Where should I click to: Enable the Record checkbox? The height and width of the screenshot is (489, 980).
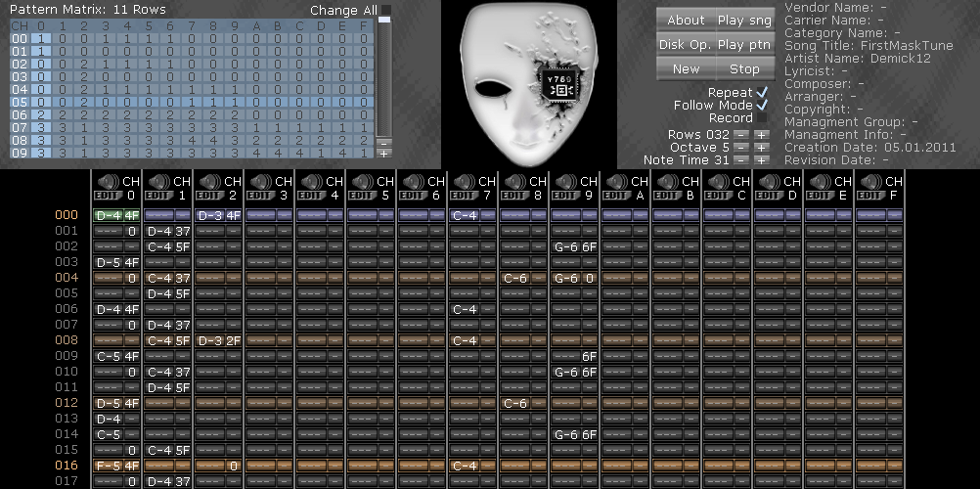point(762,118)
